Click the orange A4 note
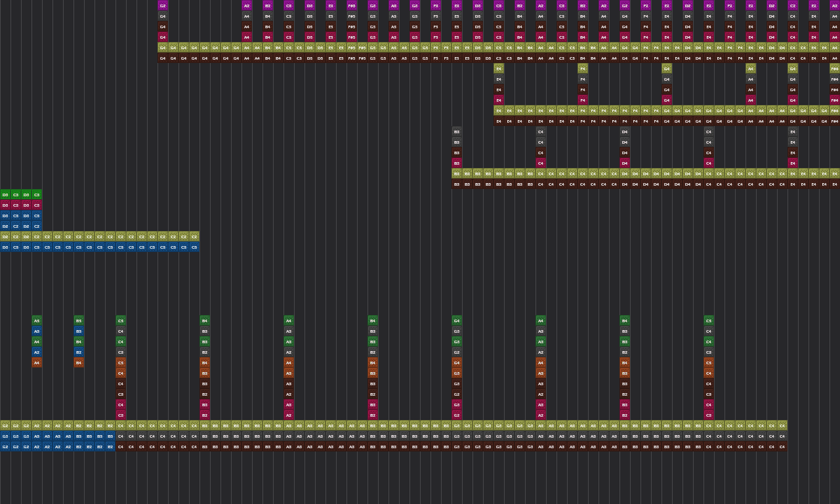This screenshot has width=840, height=504. [36, 363]
